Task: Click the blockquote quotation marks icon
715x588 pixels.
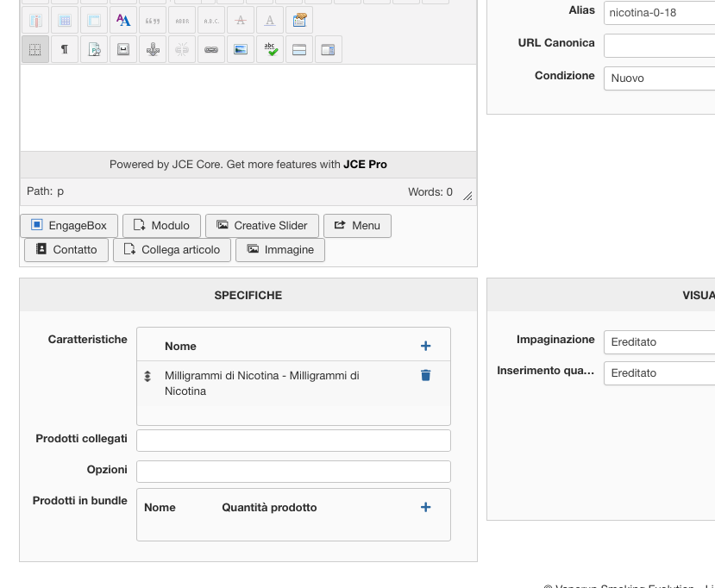Action: (x=153, y=21)
